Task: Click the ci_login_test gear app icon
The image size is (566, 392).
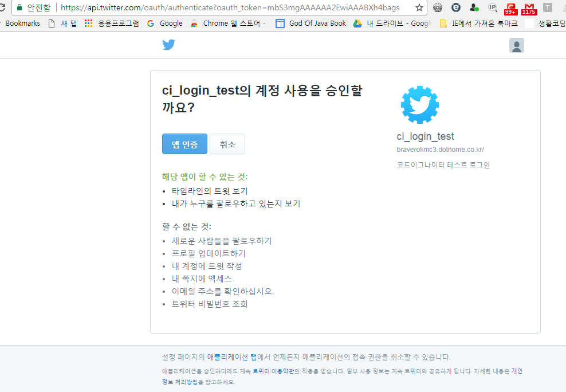Action: coord(420,105)
